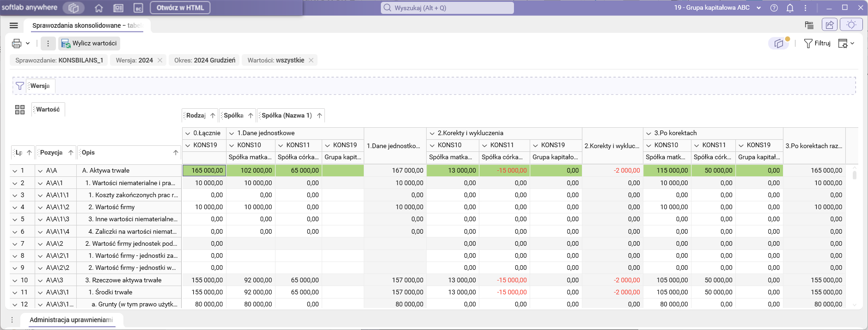868x330 pixels.
Task: Click the funnel icon next to Wersja
Action: coord(20,86)
